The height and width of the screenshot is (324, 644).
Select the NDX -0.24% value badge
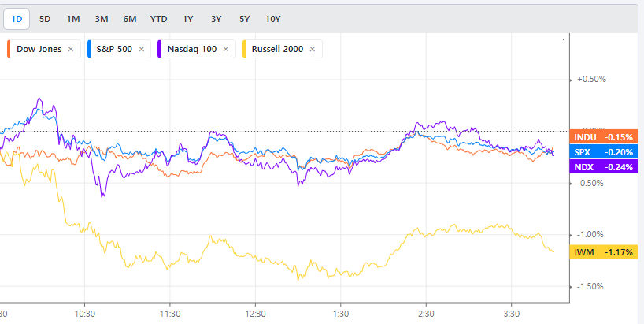[602, 166]
